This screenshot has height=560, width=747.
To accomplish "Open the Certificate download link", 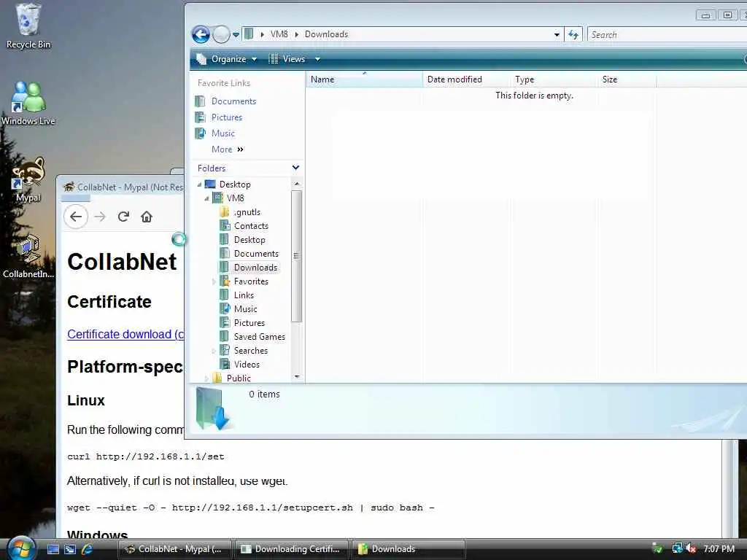I will click(125, 334).
